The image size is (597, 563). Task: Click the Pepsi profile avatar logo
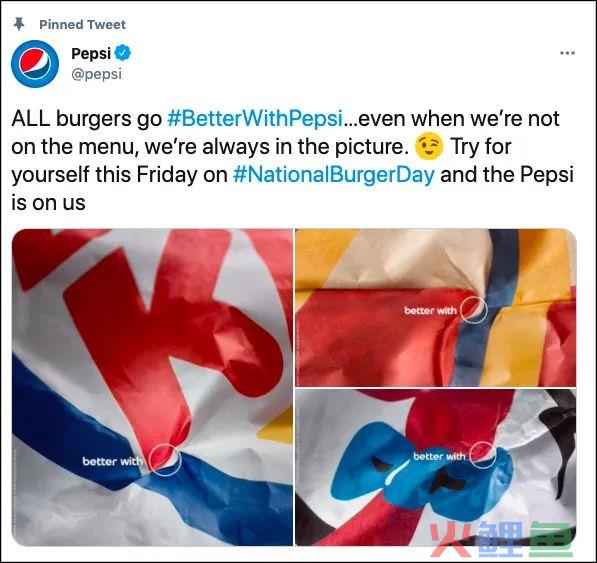click(35, 64)
